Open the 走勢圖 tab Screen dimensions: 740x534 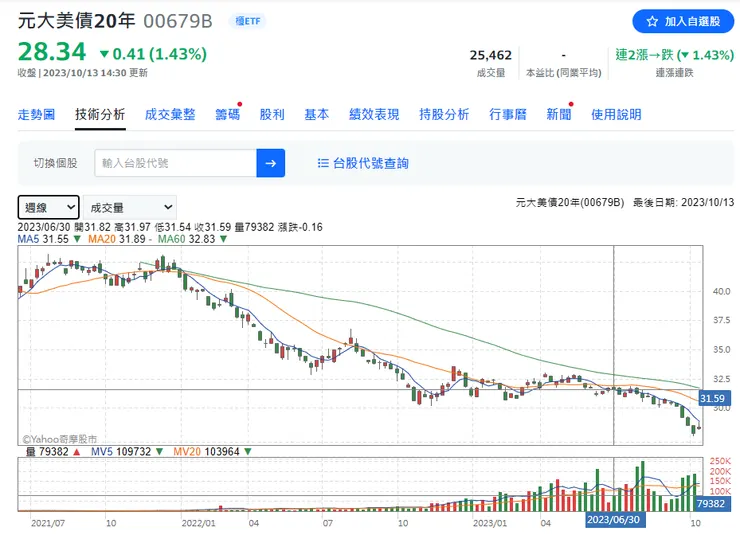click(36, 115)
